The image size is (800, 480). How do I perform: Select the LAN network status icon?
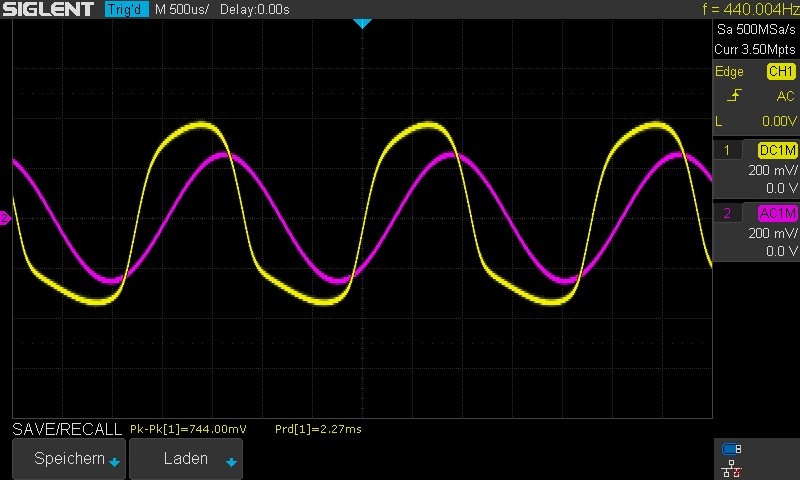click(732, 469)
